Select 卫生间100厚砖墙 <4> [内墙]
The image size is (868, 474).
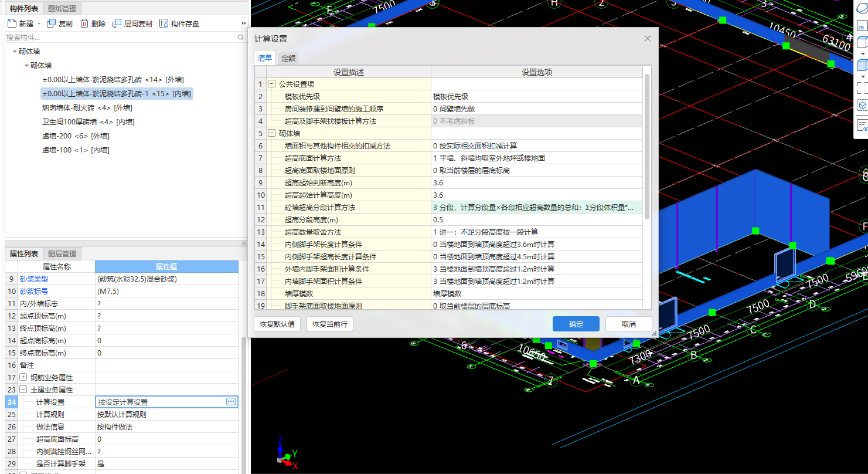tap(88, 122)
